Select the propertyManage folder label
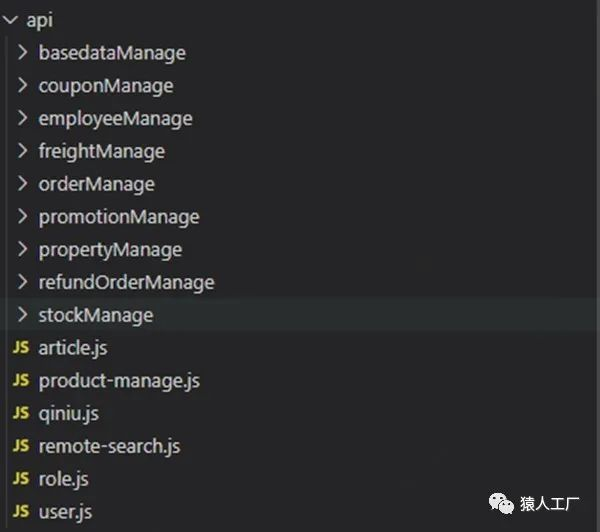Image resolution: width=600 pixels, height=532 pixels. [x=111, y=250]
